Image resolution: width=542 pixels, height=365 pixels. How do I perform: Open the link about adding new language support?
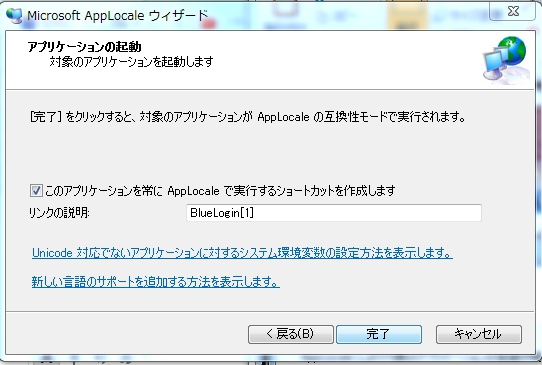[x=156, y=282]
